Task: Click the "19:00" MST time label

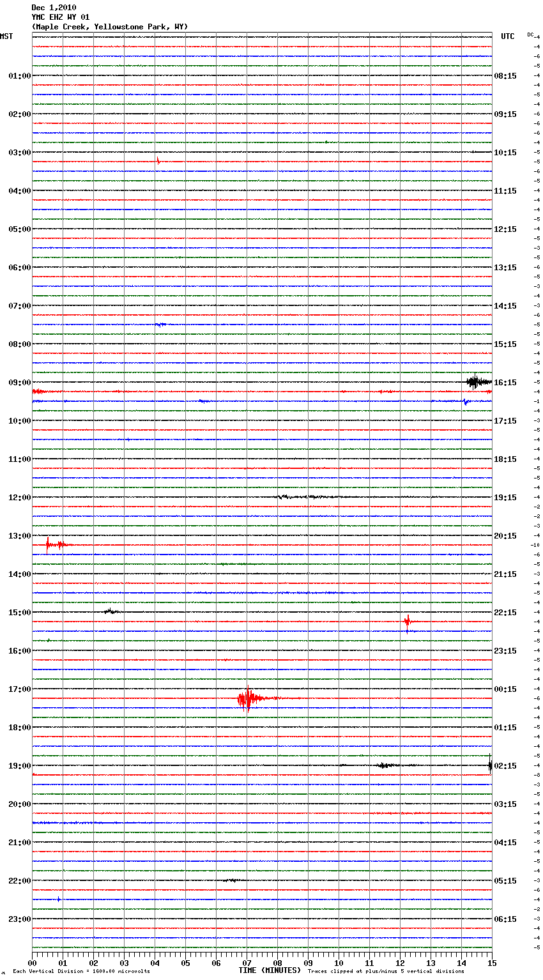Action: coord(20,766)
